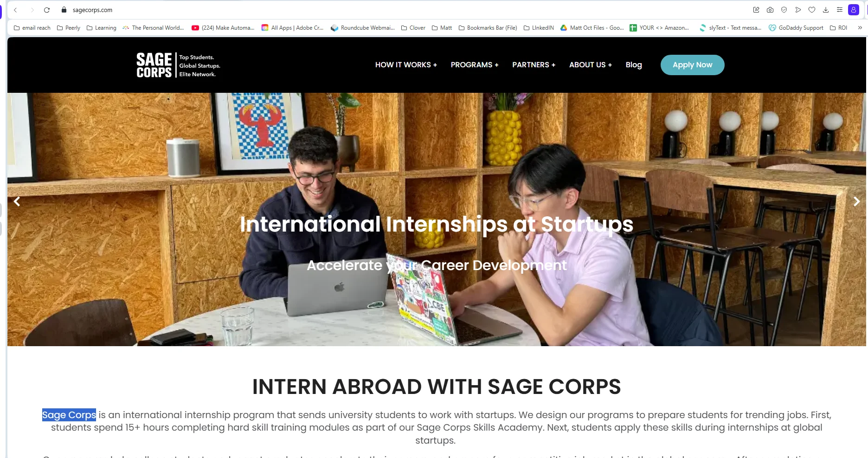
Task: Expand the PROGRAMS dropdown menu
Action: point(474,65)
